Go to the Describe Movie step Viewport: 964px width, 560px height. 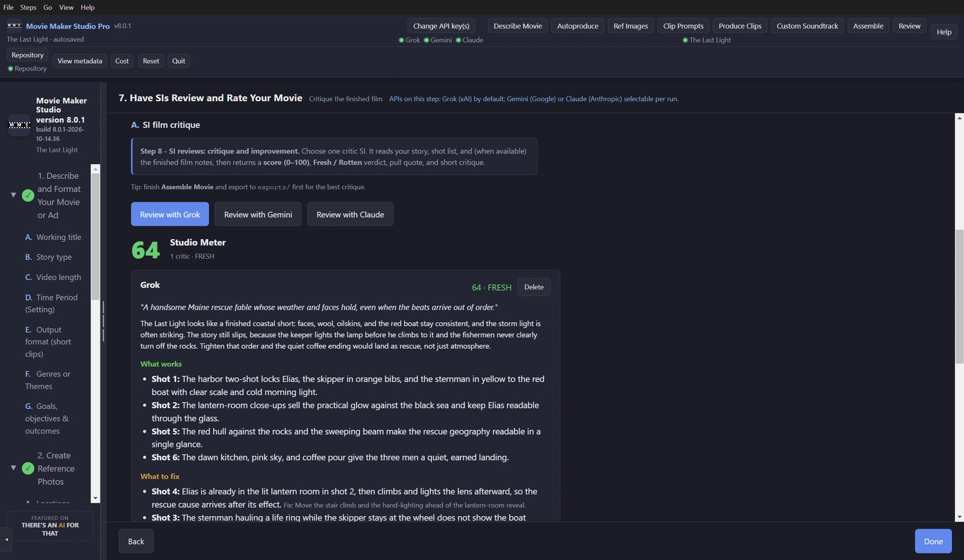tap(518, 26)
